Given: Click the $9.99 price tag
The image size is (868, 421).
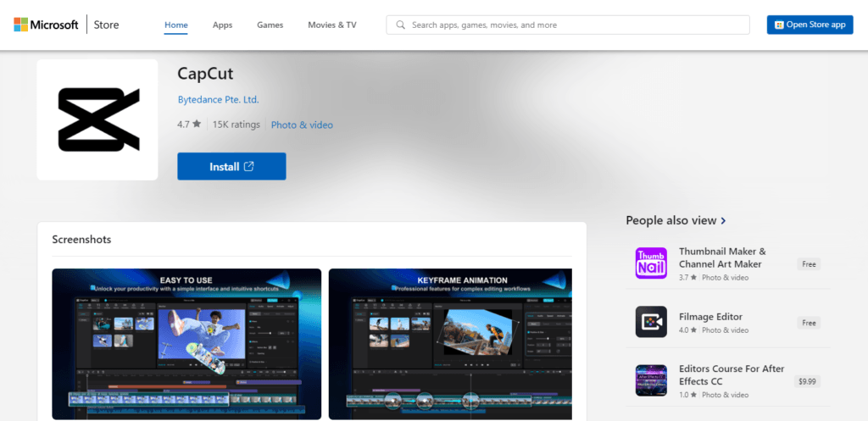Looking at the screenshot, I should click(x=808, y=381).
